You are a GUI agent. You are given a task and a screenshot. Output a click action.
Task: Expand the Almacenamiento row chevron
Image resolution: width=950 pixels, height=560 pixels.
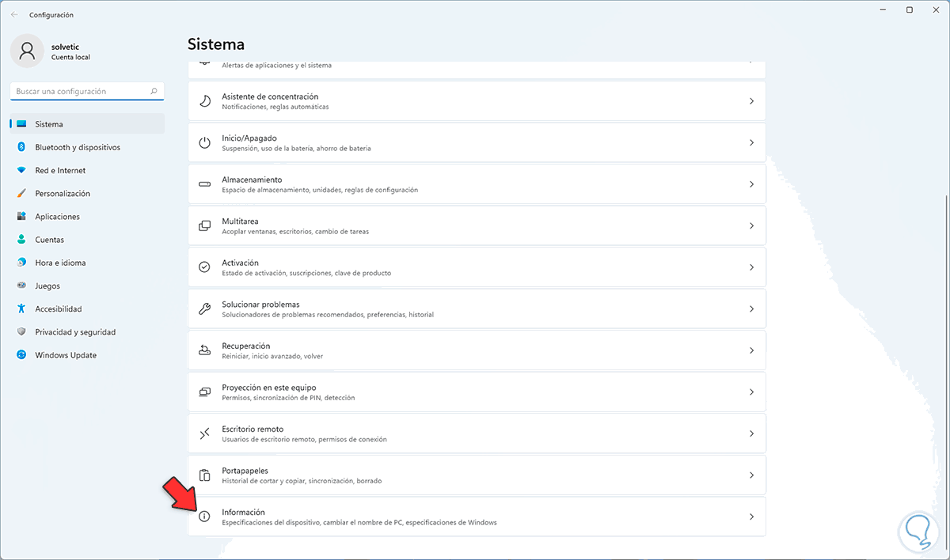(751, 184)
